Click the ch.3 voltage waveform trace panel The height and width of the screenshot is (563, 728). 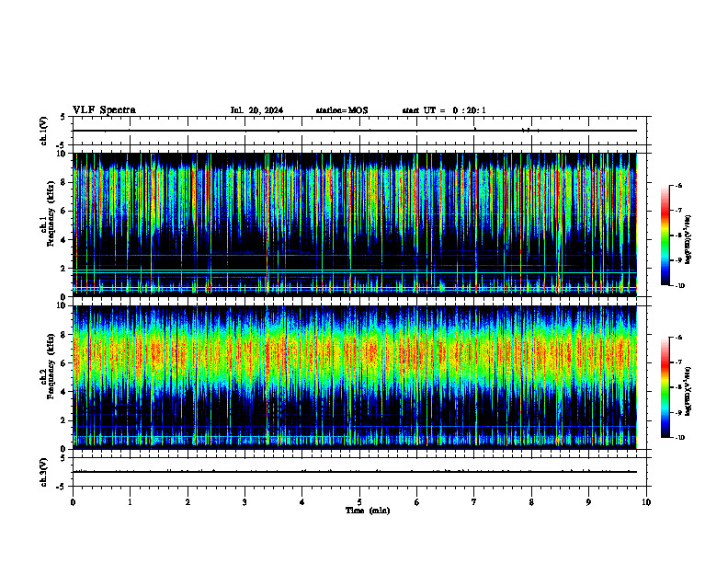(x=361, y=472)
